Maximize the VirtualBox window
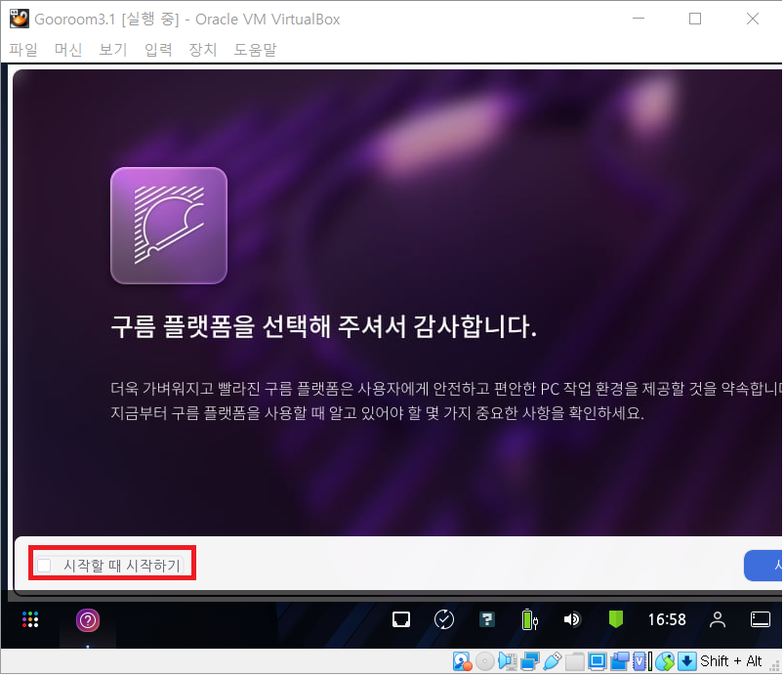784x676 pixels. click(x=696, y=19)
